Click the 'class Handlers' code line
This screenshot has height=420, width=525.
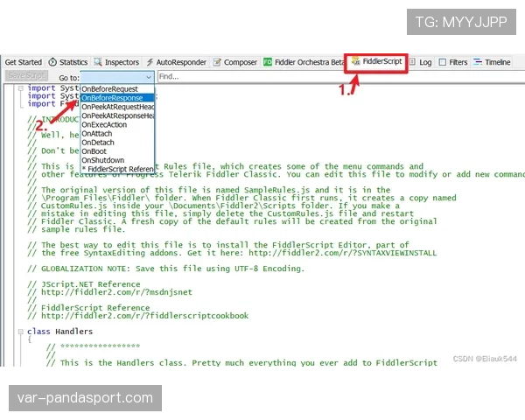[59, 332]
